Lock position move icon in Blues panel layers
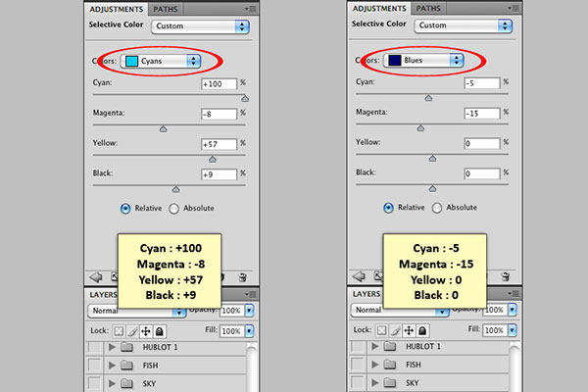588x392 pixels. (409, 330)
